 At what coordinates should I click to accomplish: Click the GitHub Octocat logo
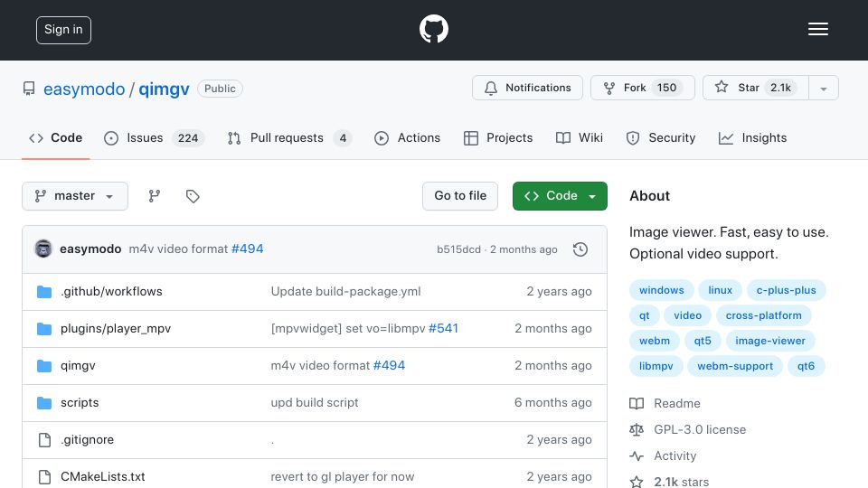(x=433, y=29)
